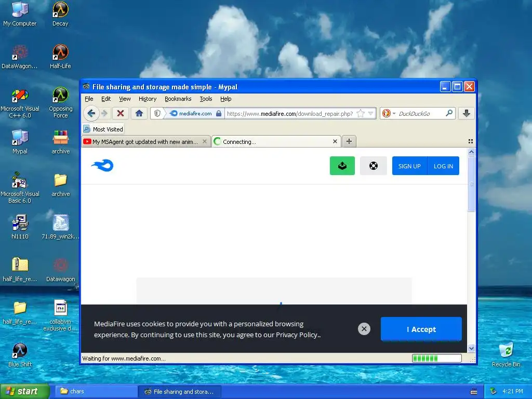Switch to chars folder taskbar button

coord(97,392)
